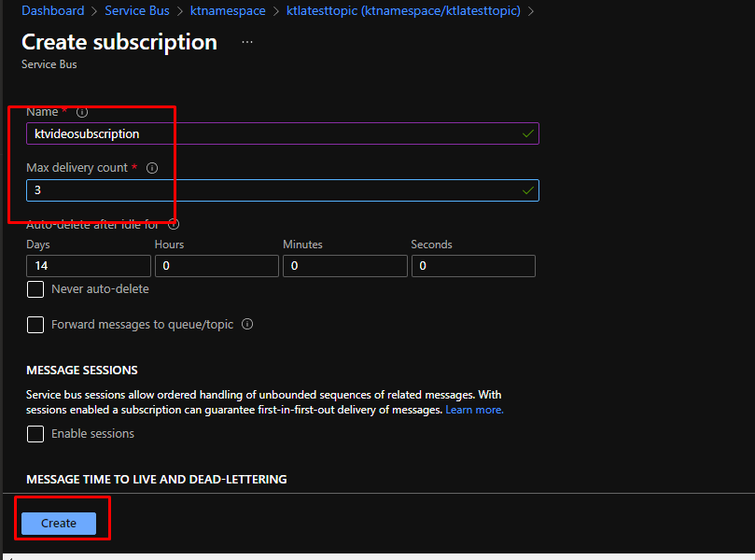Image resolution: width=755 pixels, height=560 pixels.
Task: Go to Dashboard in the breadcrumb
Action: (52, 11)
